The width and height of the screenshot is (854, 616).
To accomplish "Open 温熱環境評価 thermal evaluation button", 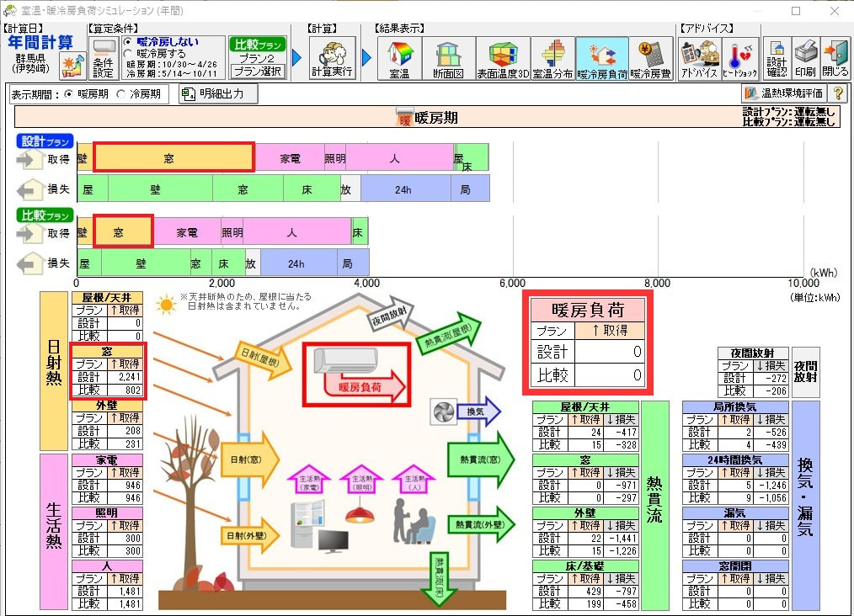I will pos(784,93).
